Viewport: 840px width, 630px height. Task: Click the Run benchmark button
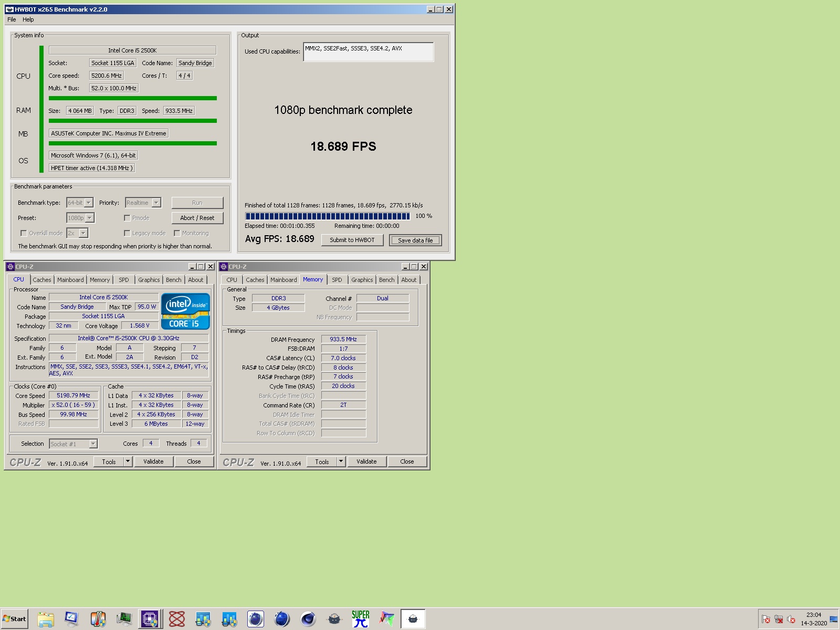[197, 203]
